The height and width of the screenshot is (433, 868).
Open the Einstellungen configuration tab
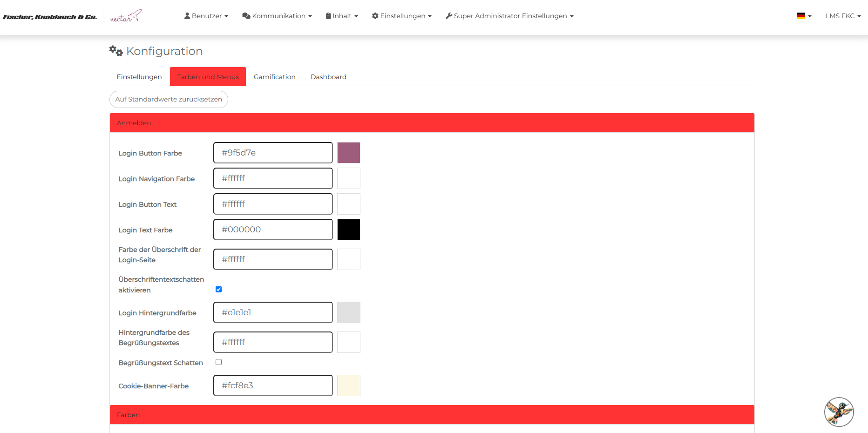click(x=139, y=77)
